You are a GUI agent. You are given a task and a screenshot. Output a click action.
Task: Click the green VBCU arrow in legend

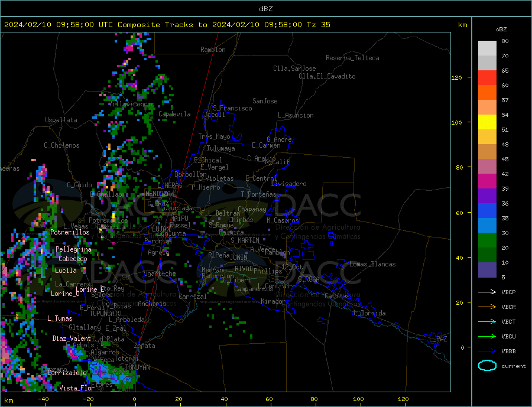(487, 337)
